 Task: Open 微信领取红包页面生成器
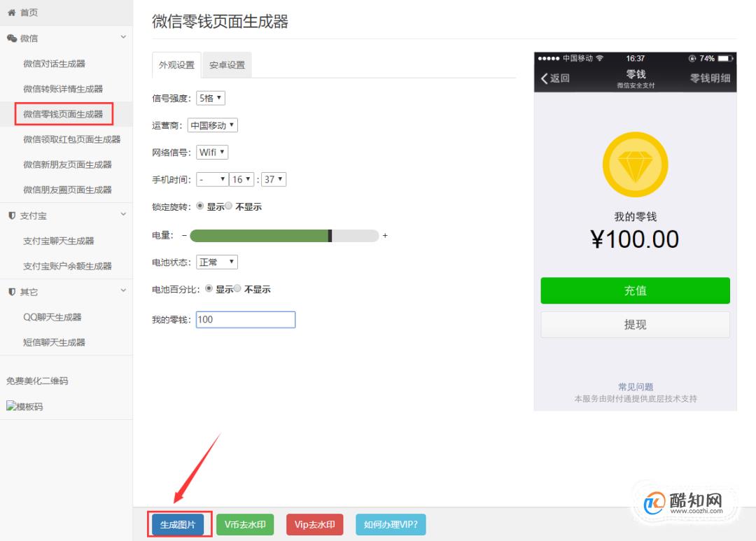(72, 139)
